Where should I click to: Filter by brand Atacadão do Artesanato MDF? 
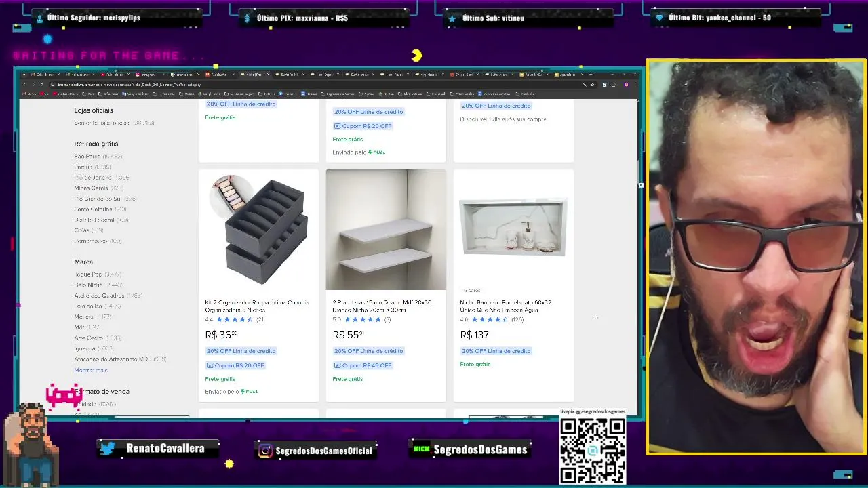click(120, 359)
